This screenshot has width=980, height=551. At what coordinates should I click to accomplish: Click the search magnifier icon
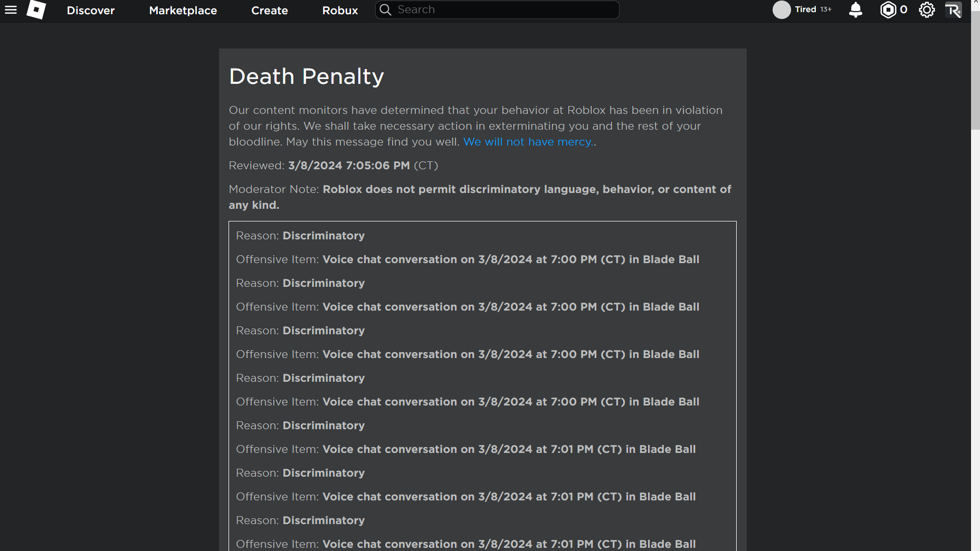click(x=386, y=10)
